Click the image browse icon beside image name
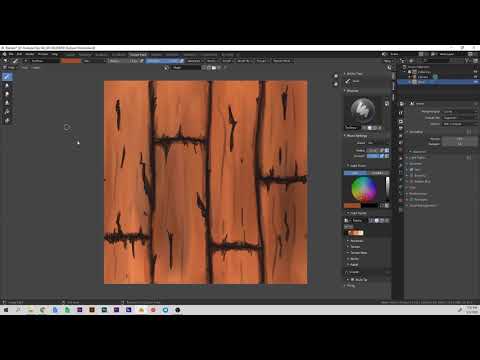Viewport: 480px width, 360px height. (167, 68)
